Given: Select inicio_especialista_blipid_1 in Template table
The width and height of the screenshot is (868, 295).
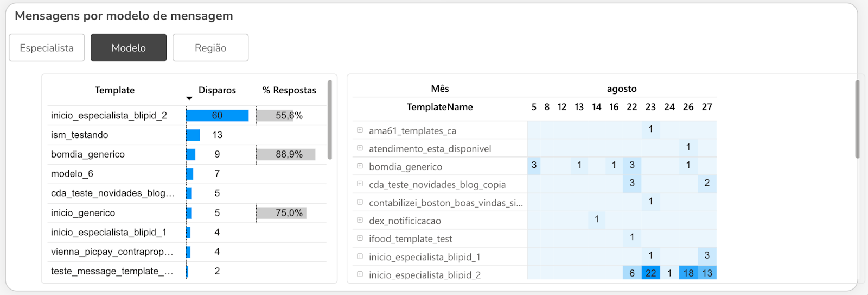Looking at the screenshot, I should pos(108,233).
